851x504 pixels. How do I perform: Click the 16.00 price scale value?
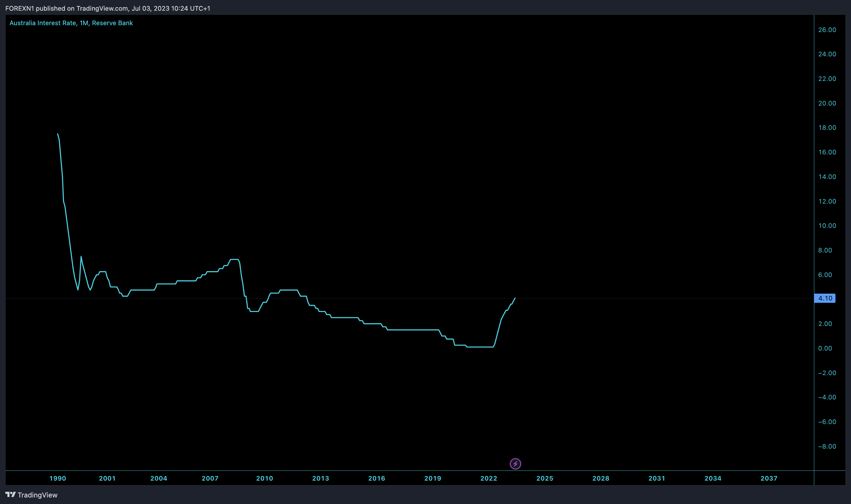click(x=827, y=152)
